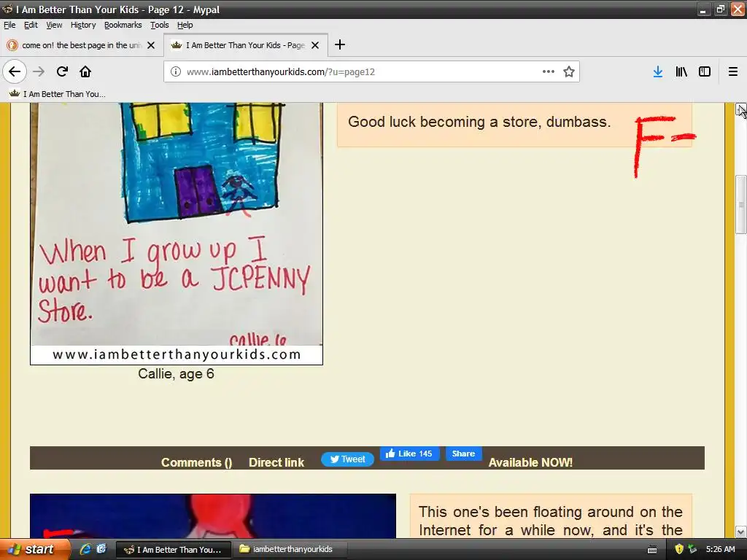Close the 'I Am Better Than Your Kids' tab

[x=315, y=45]
